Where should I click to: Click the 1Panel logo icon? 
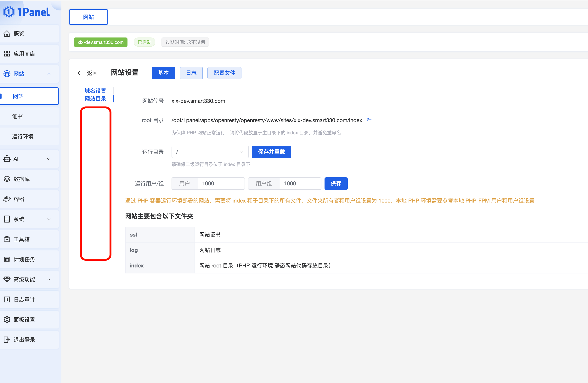tap(9, 12)
